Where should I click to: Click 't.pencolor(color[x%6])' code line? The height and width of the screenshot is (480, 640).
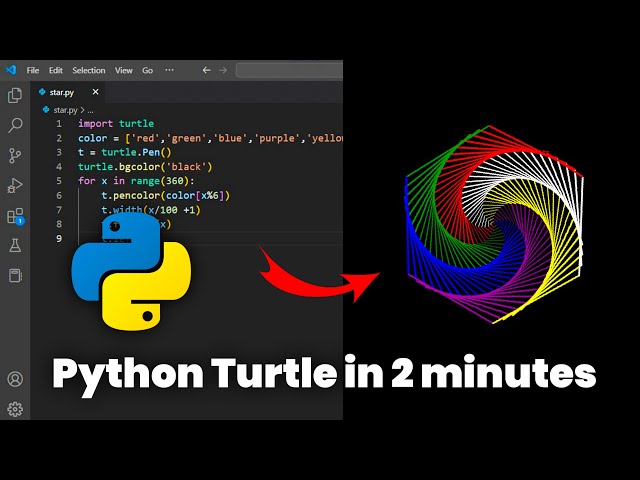(166, 196)
